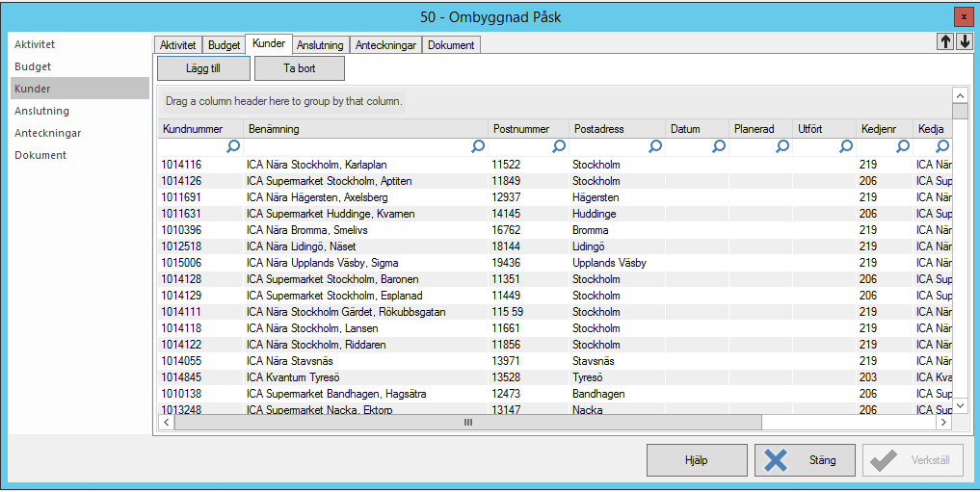980x492 pixels.
Task: Click the Verkställ button
Action: click(914, 460)
